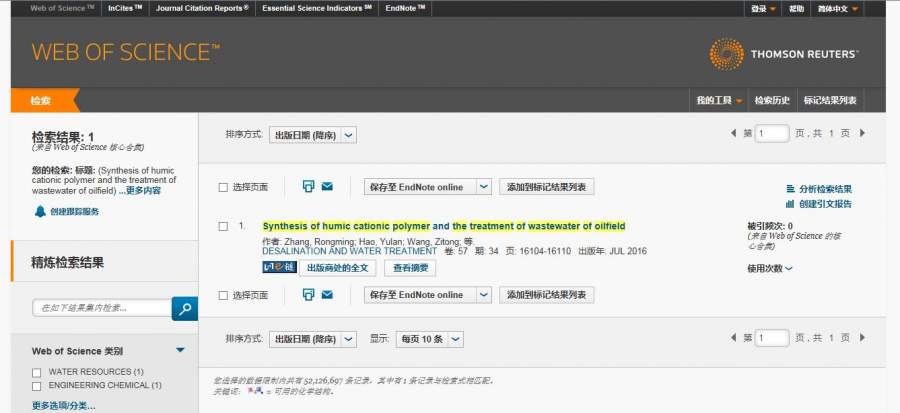Select the Web of Science tab
900x413 pixels.
[x=62, y=9]
